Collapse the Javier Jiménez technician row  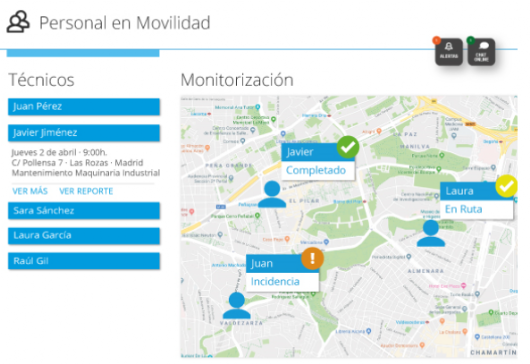(84, 132)
